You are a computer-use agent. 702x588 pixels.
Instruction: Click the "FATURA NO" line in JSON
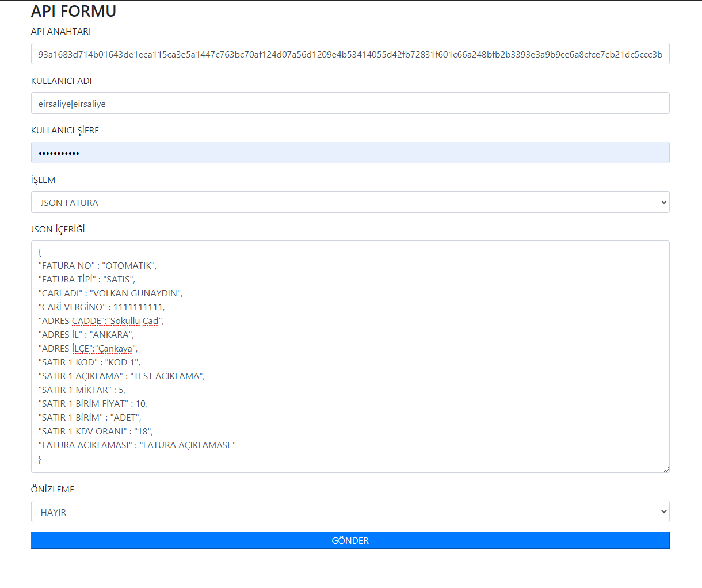pos(97,266)
